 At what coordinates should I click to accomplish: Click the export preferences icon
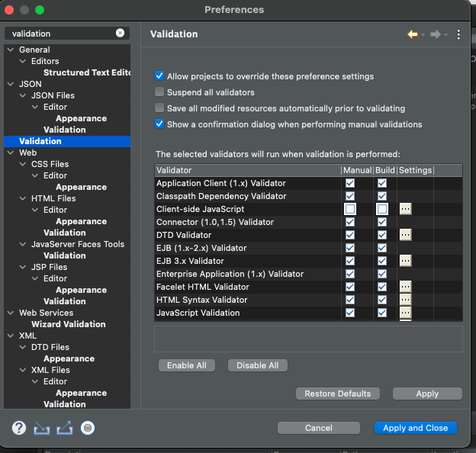click(65, 428)
